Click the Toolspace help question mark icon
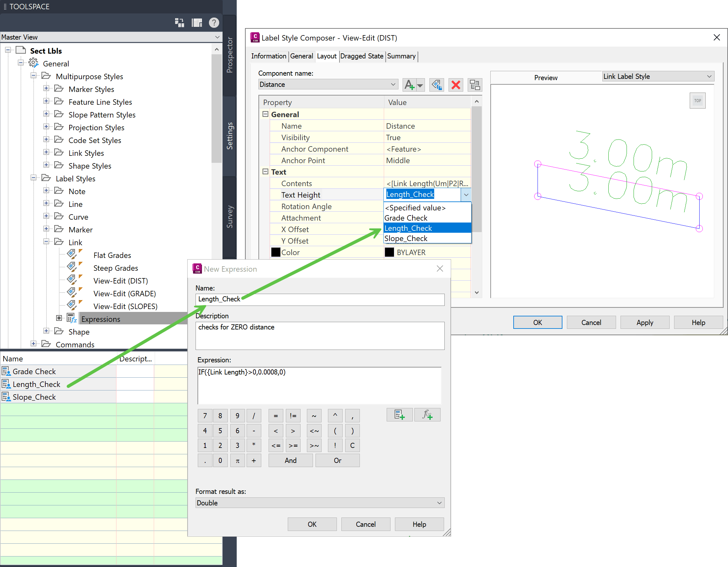The image size is (728, 567). click(214, 23)
